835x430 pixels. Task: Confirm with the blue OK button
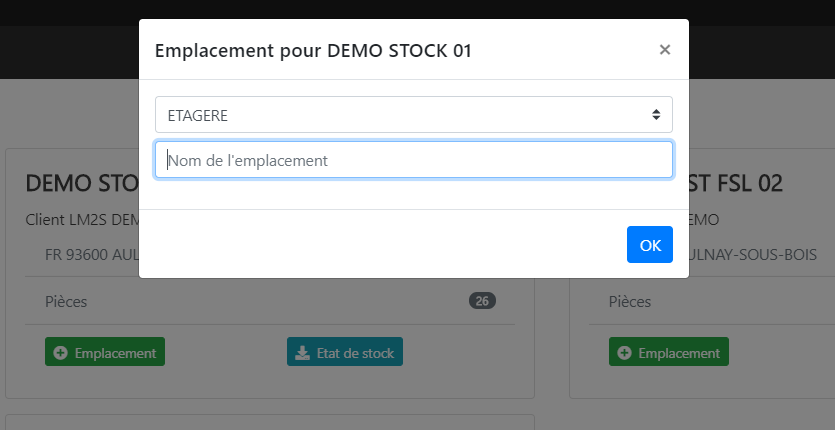pyautogui.click(x=650, y=245)
